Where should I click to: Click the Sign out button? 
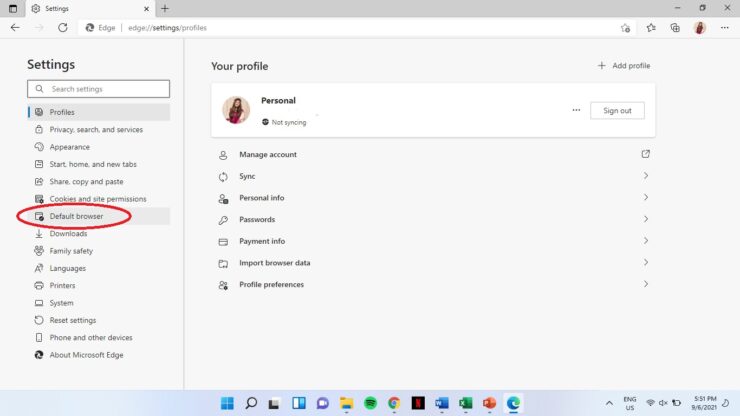[617, 110]
